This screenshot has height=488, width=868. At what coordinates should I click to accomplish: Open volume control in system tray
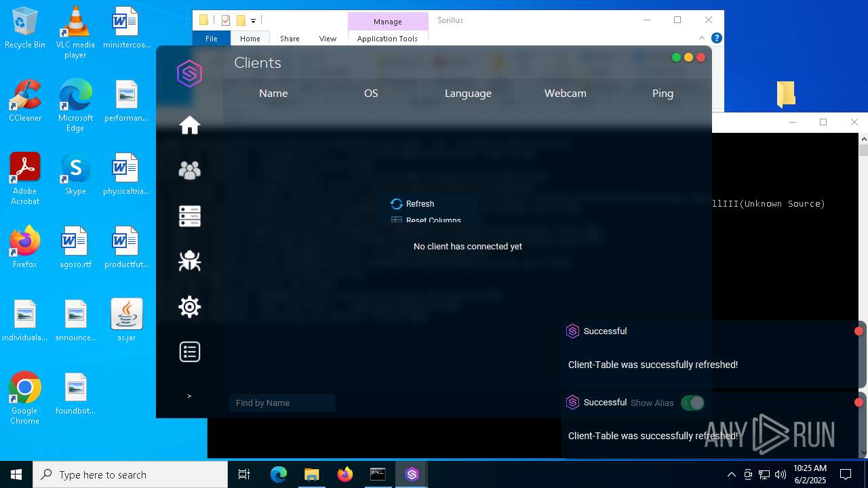[781, 474]
